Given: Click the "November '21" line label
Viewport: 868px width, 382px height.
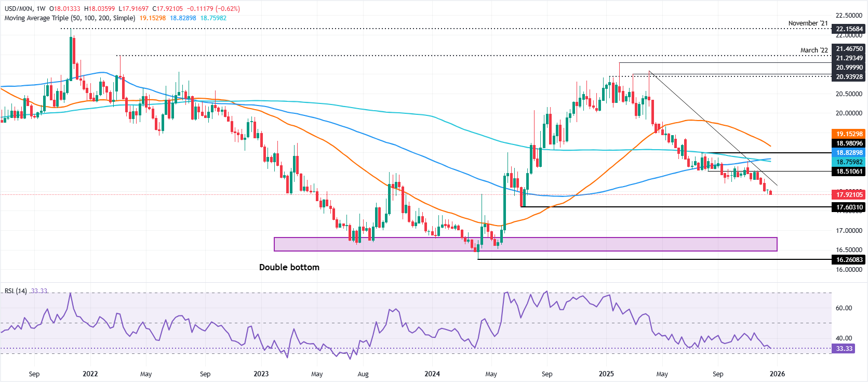Looking at the screenshot, I should [808, 23].
